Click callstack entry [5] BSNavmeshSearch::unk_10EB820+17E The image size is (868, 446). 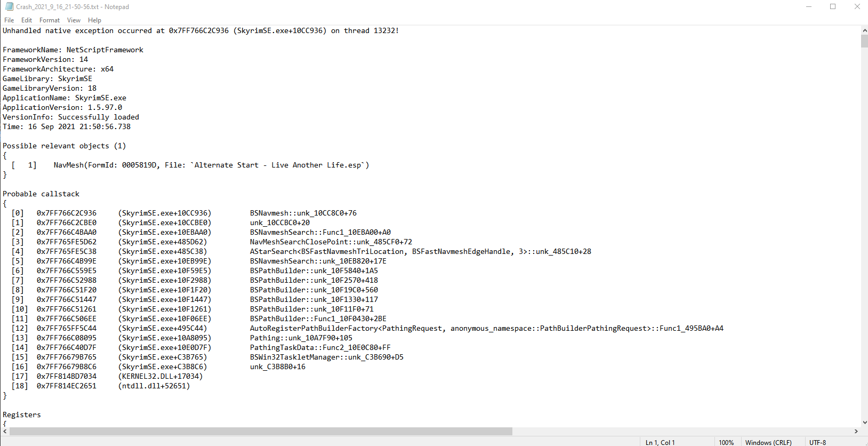point(199,261)
